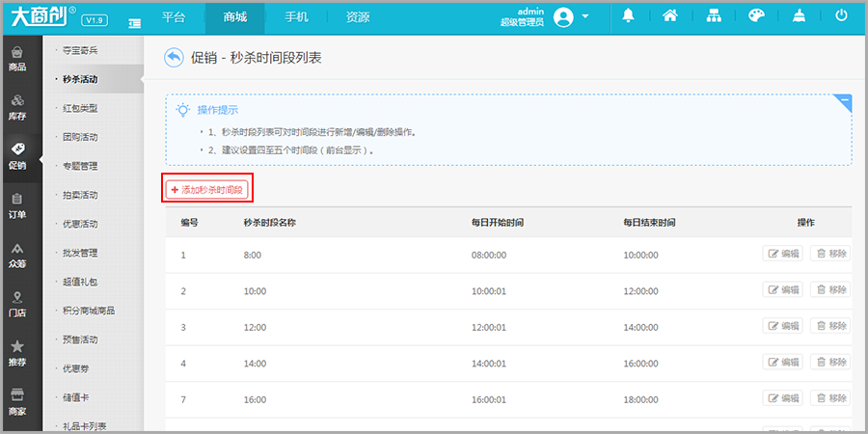
Task: Open 拍卖活动 submenu item
Action: [x=80, y=195]
